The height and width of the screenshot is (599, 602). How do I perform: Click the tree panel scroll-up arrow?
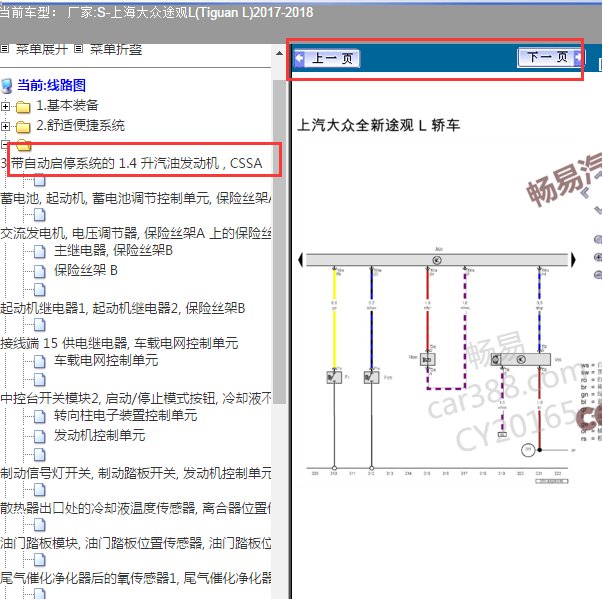[x=280, y=53]
